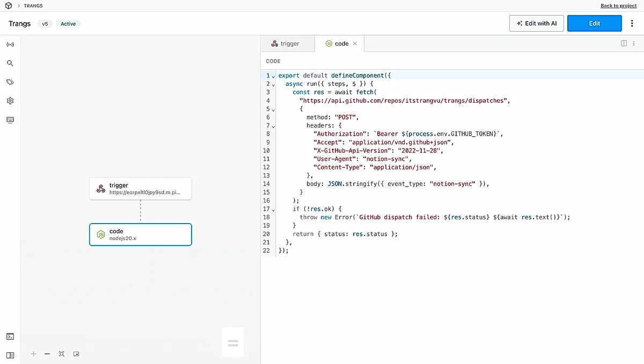Collapse code fold arrow at line 1

273,76
